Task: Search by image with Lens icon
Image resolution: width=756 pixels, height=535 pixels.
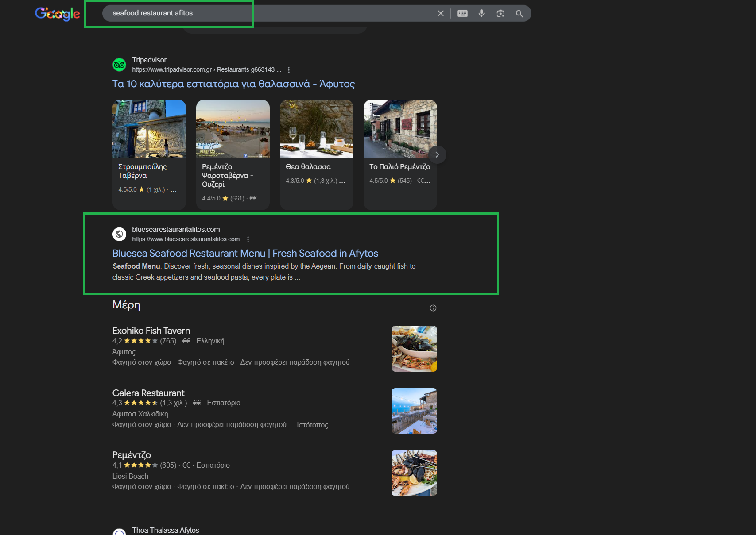Action: [500, 13]
